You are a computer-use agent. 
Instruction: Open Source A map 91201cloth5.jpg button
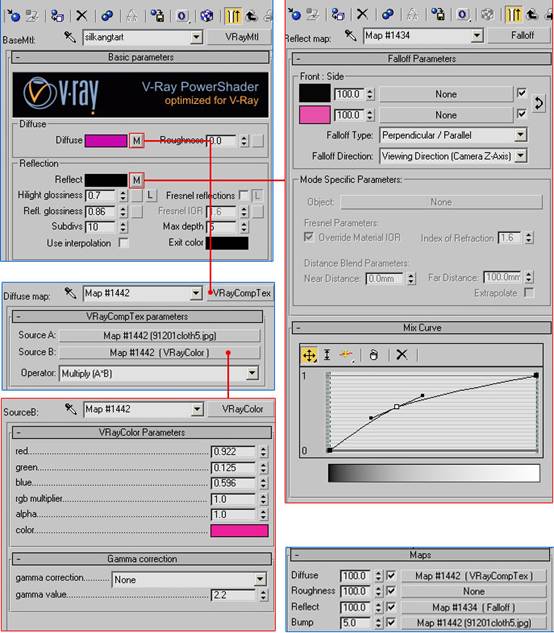pos(159,335)
